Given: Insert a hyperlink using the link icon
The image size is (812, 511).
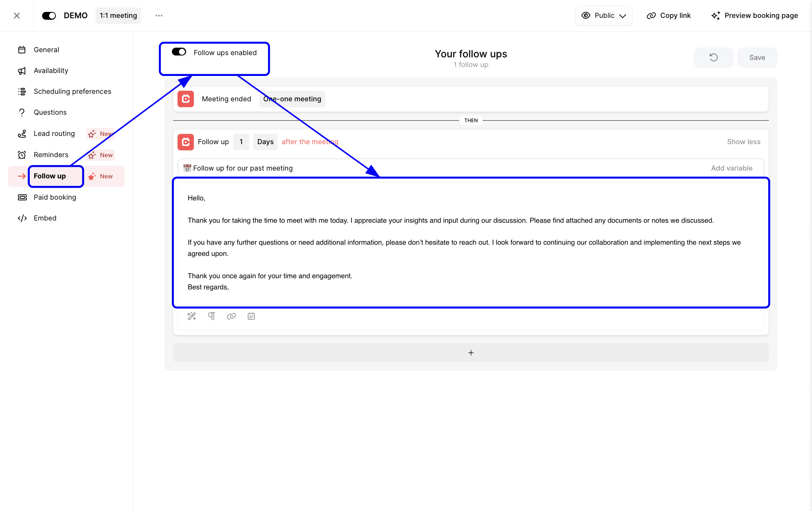Looking at the screenshot, I should [x=231, y=316].
